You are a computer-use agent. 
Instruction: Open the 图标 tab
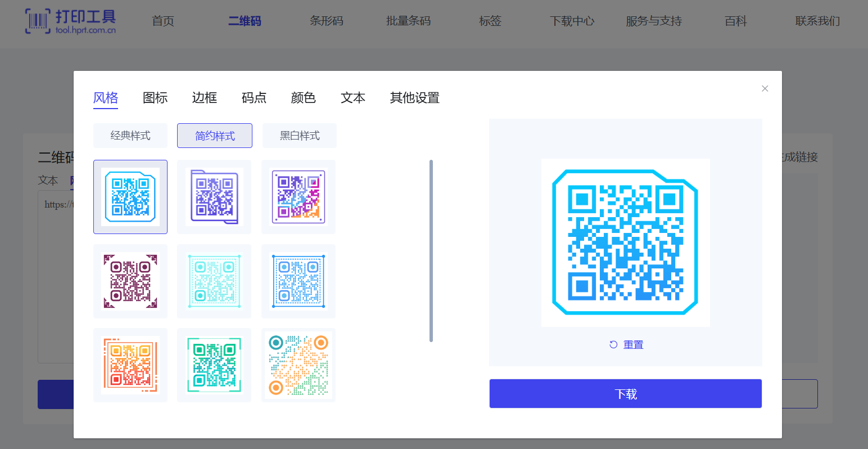tap(155, 98)
